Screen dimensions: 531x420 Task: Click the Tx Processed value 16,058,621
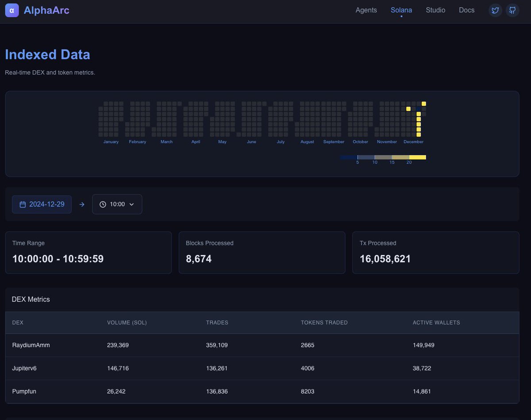pyautogui.click(x=385, y=259)
